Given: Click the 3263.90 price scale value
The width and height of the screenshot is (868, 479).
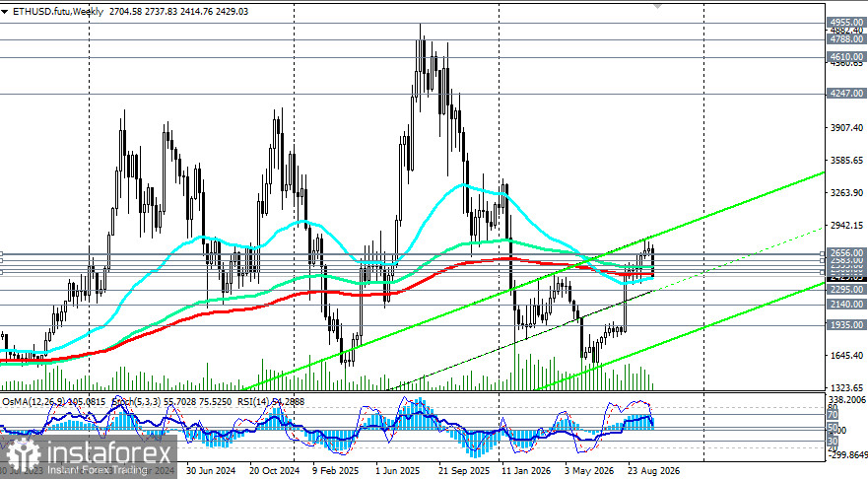Looking at the screenshot, I should [846, 193].
